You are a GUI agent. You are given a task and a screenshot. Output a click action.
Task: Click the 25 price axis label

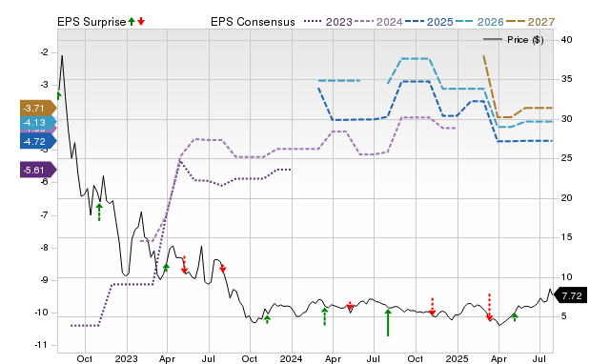point(567,158)
